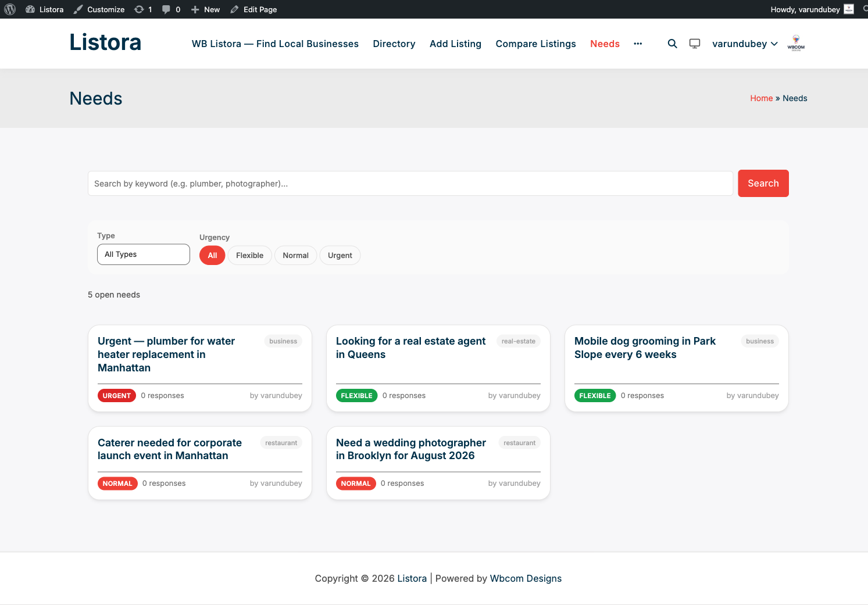Click the restaurant tag on photographer card
868x605 pixels.
[x=520, y=443]
